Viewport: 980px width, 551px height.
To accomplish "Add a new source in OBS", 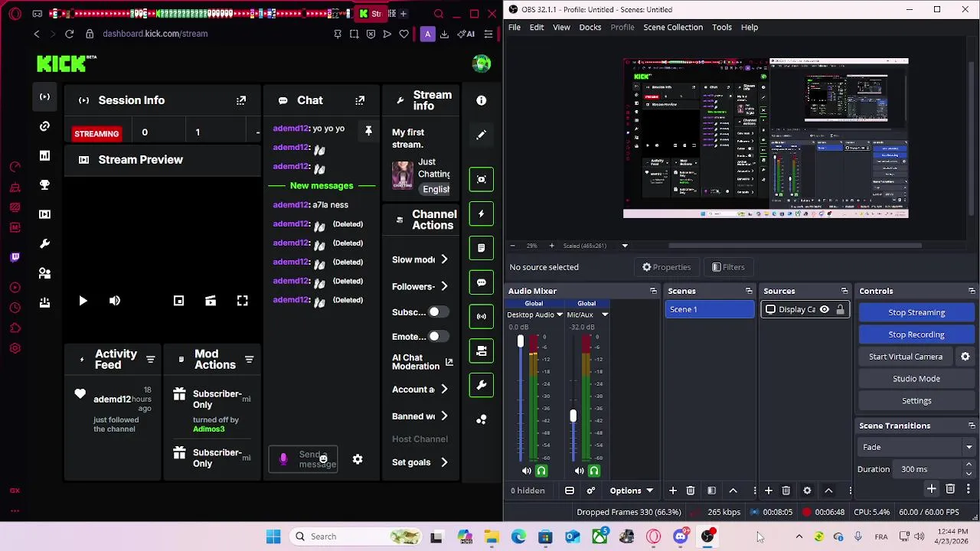I will click(769, 491).
